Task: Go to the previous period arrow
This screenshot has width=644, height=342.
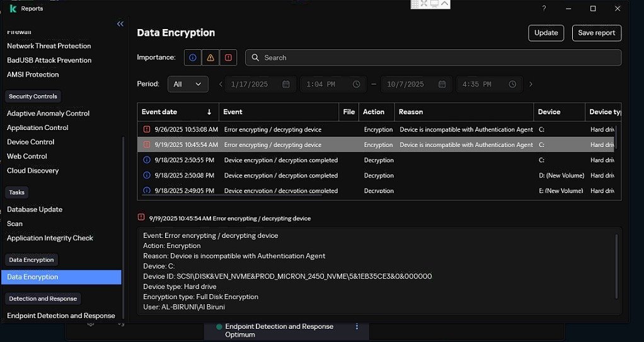Action: (x=221, y=85)
